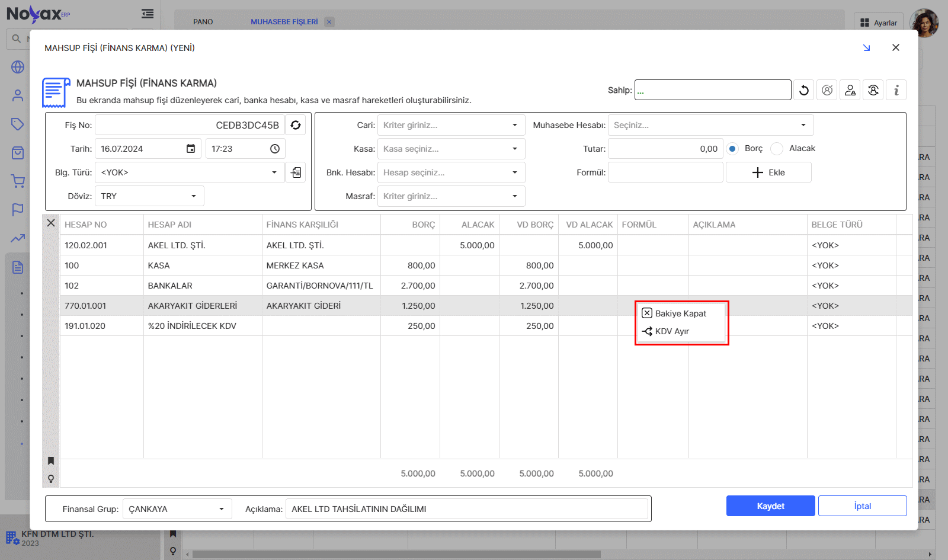The height and width of the screenshot is (560, 948).
Task: Click the user-refresh icon near Sahip
Action: tap(873, 90)
